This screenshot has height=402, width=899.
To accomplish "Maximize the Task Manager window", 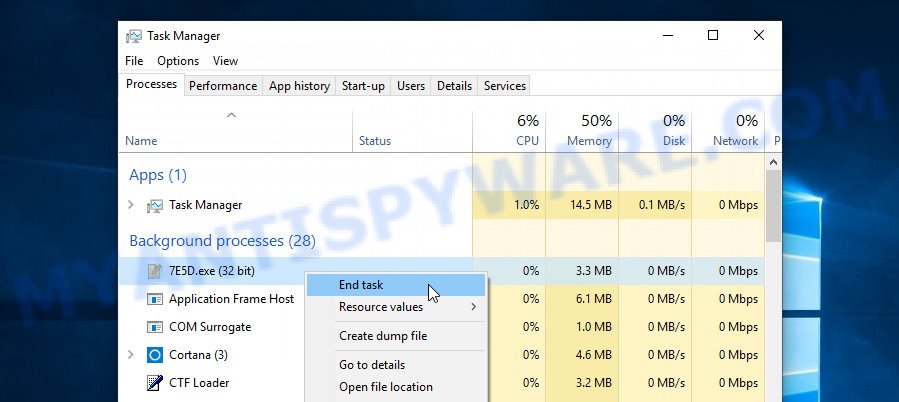I will (713, 36).
